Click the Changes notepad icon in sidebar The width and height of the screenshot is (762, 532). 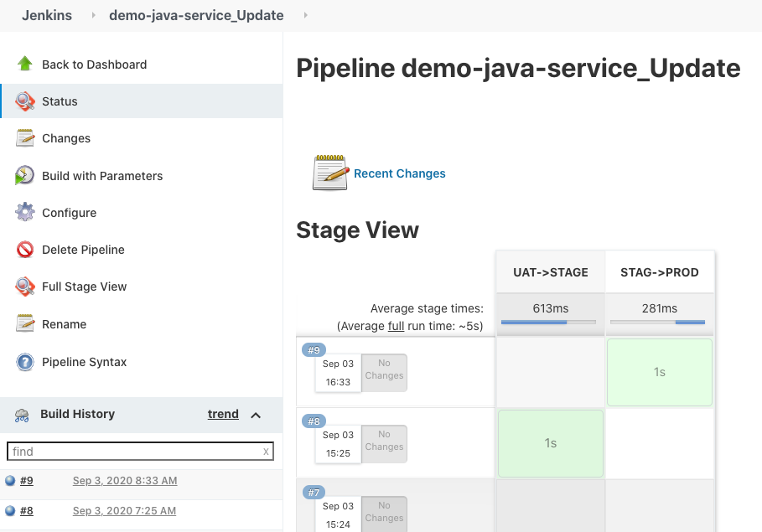tap(25, 138)
